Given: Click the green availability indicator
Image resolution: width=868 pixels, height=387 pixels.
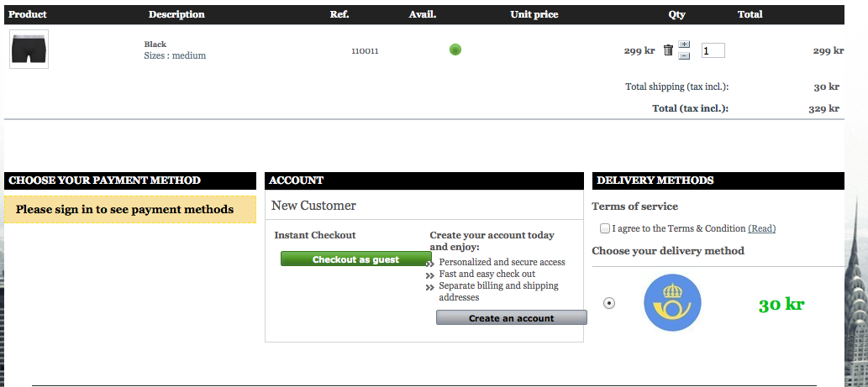Looking at the screenshot, I should point(455,50).
